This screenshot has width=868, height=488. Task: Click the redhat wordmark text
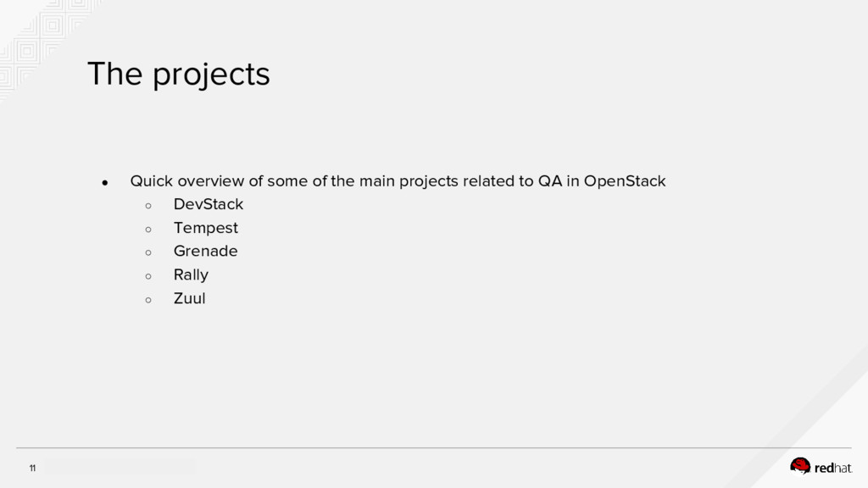[833, 467]
